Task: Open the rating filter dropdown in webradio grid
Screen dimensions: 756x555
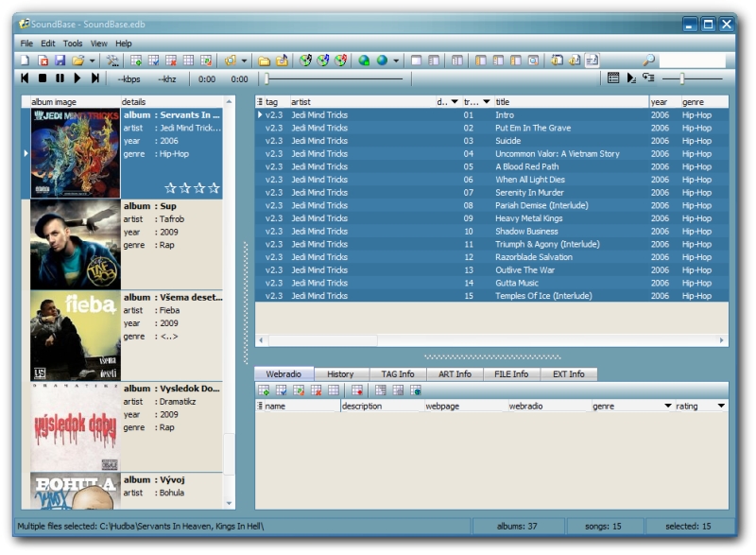Action: (x=721, y=406)
